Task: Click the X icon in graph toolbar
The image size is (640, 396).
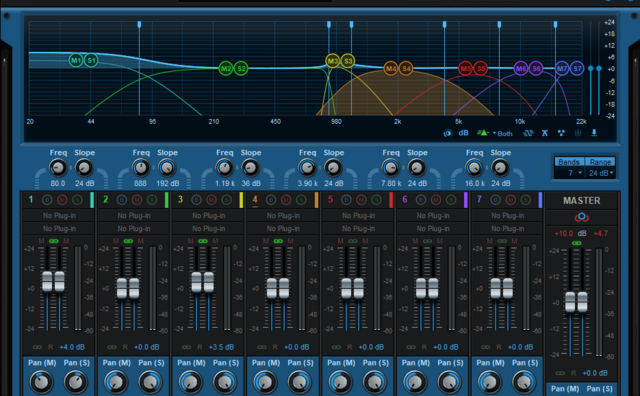Action: (x=544, y=133)
